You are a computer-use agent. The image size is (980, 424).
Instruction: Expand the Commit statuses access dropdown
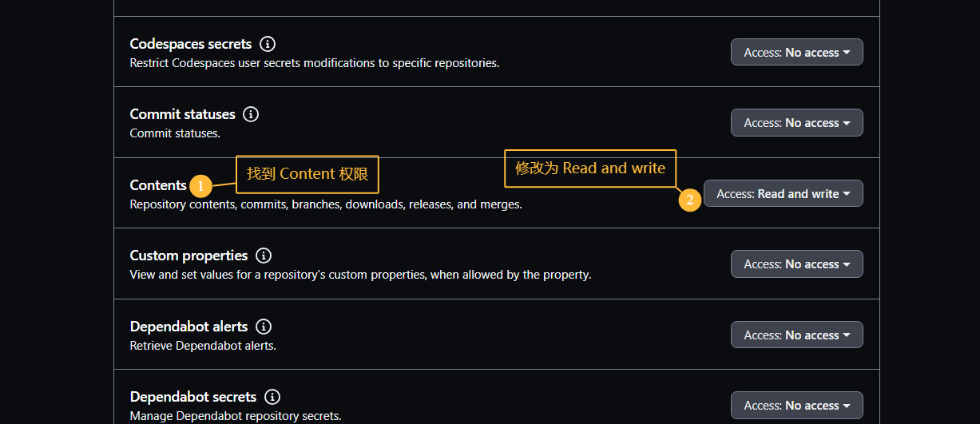(x=796, y=123)
